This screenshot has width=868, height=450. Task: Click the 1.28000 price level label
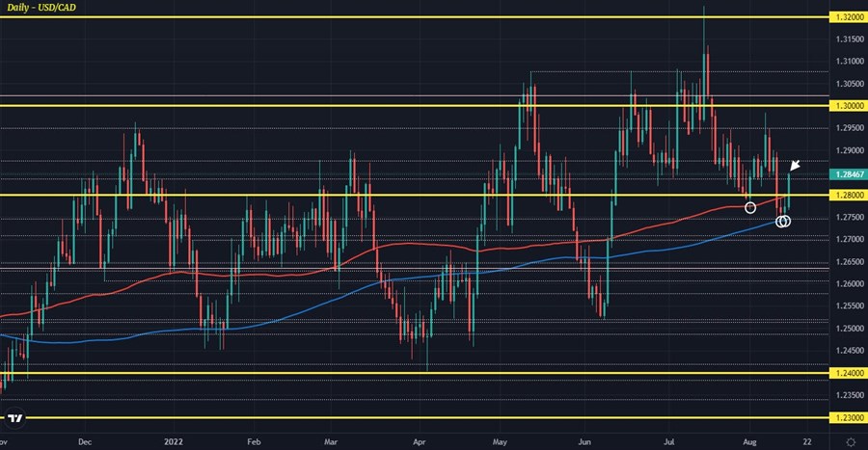click(x=848, y=196)
